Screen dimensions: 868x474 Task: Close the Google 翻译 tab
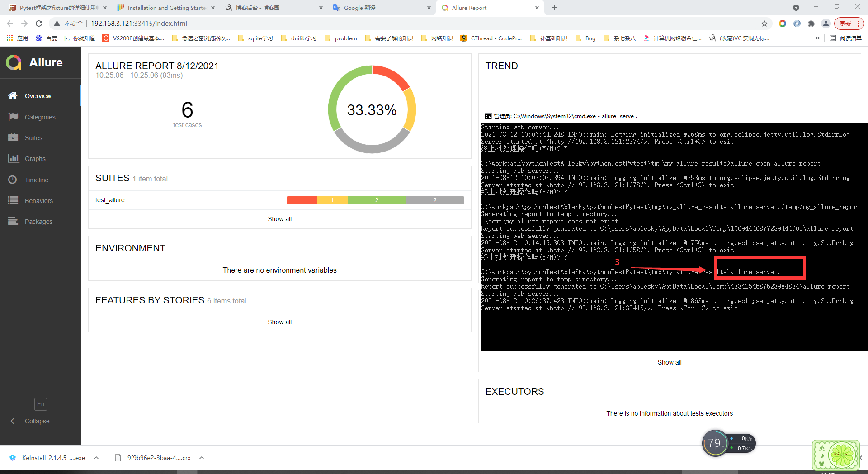429,8
